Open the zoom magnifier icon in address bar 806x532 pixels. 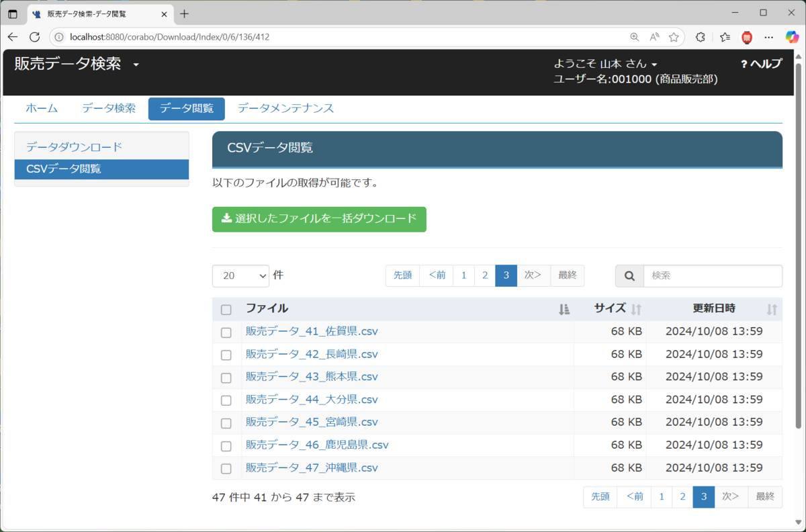(635, 37)
